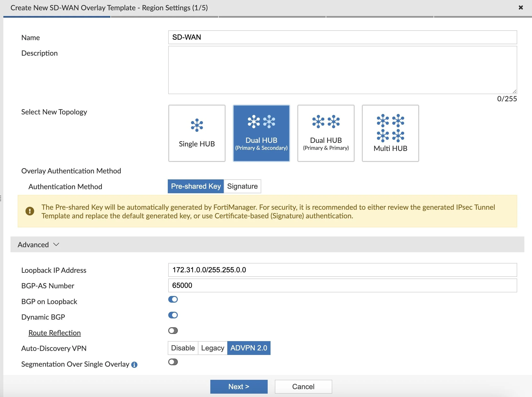The image size is (532, 397).
Task: Disable the BGP on Loopback toggle
Action: [173, 299]
